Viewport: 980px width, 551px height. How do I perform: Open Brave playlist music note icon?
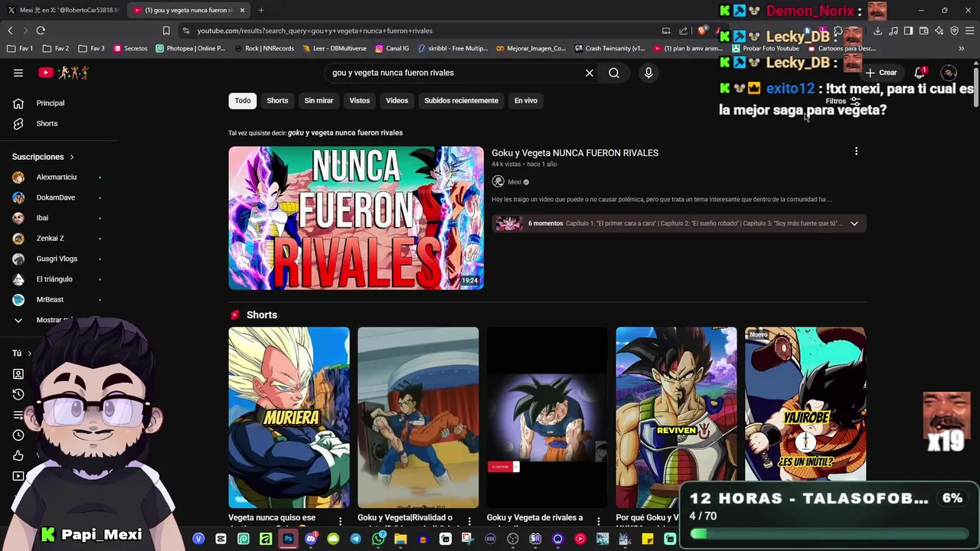tap(893, 31)
